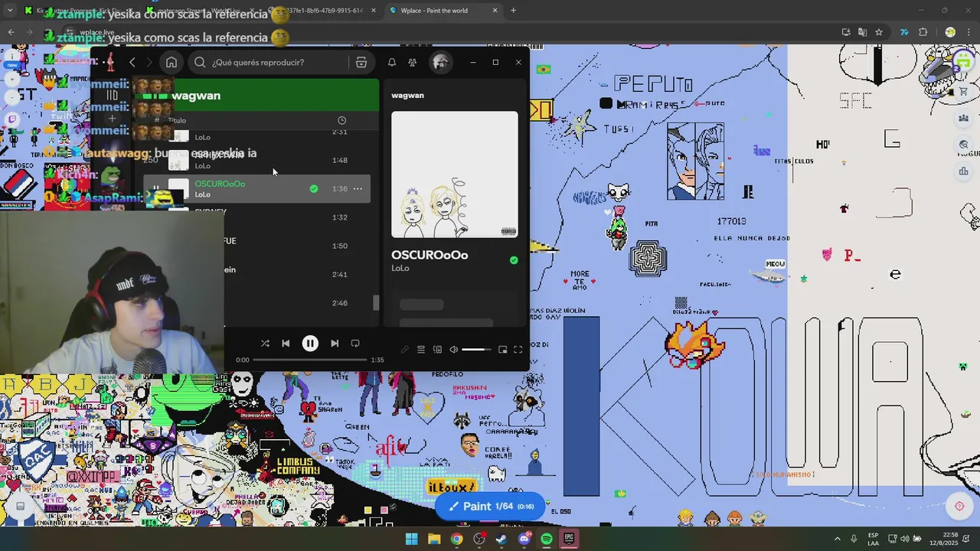
Task: Click the track with duration 2:41
Action: 256,274
